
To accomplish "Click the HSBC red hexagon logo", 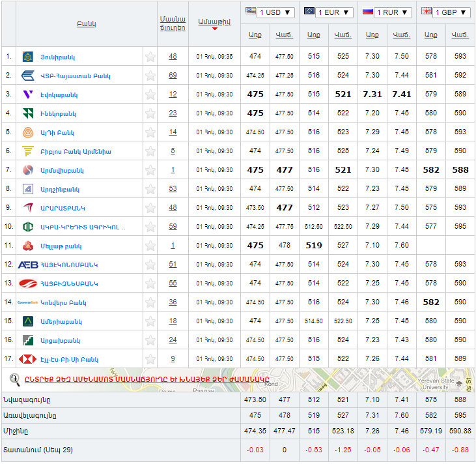I will tap(28, 359).
